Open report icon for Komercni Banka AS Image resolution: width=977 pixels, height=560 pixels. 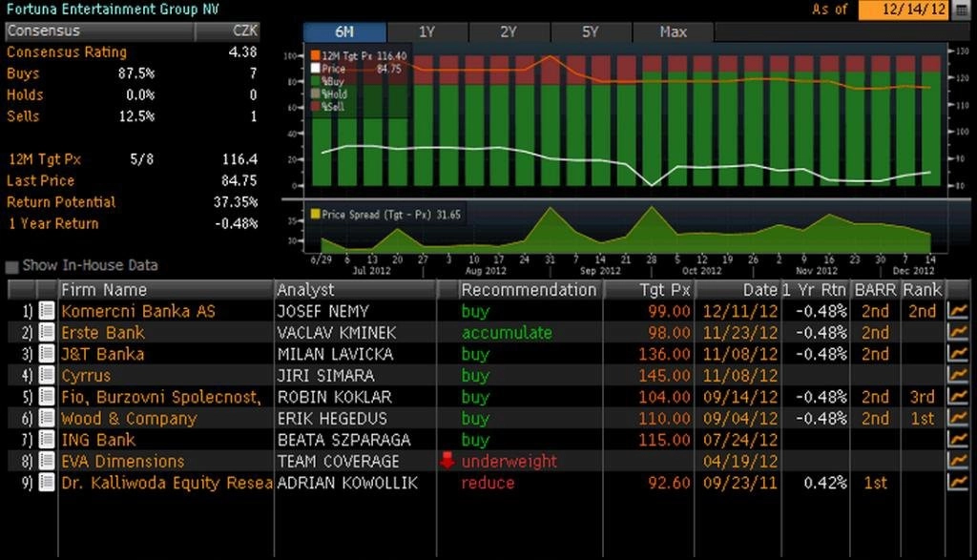[47, 311]
